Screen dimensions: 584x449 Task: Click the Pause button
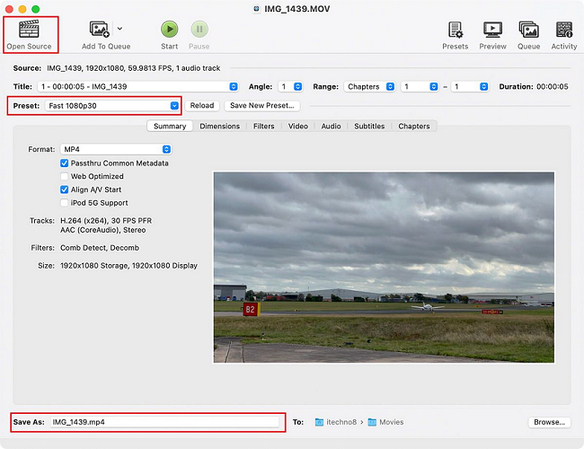pyautogui.click(x=199, y=29)
